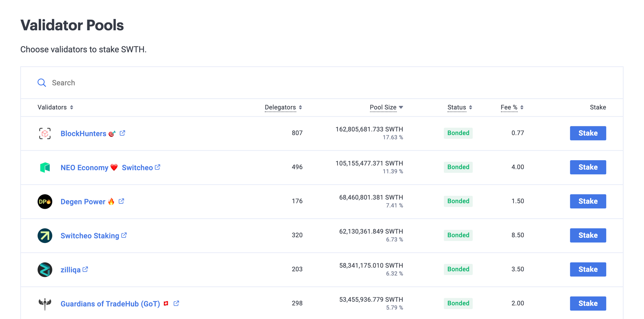Viewport: 644px width, 319px height.
Task: Click NEO Economy Bonded status badge
Action: point(458,167)
